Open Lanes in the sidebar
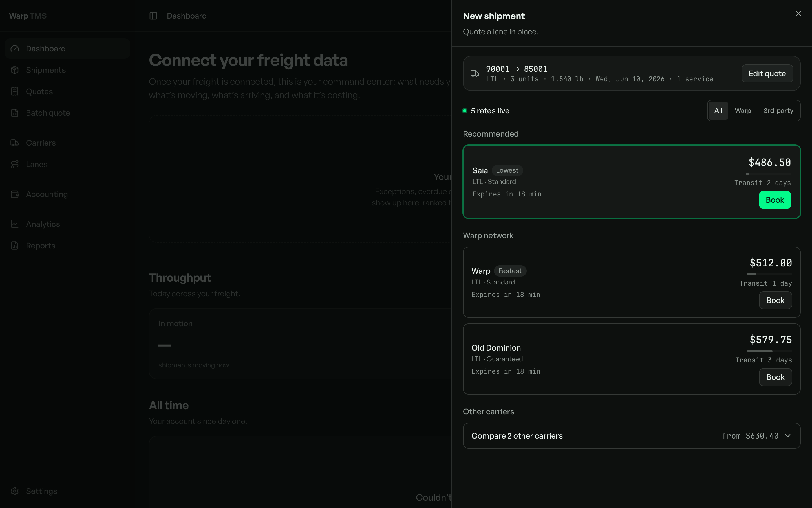 pyautogui.click(x=67, y=165)
